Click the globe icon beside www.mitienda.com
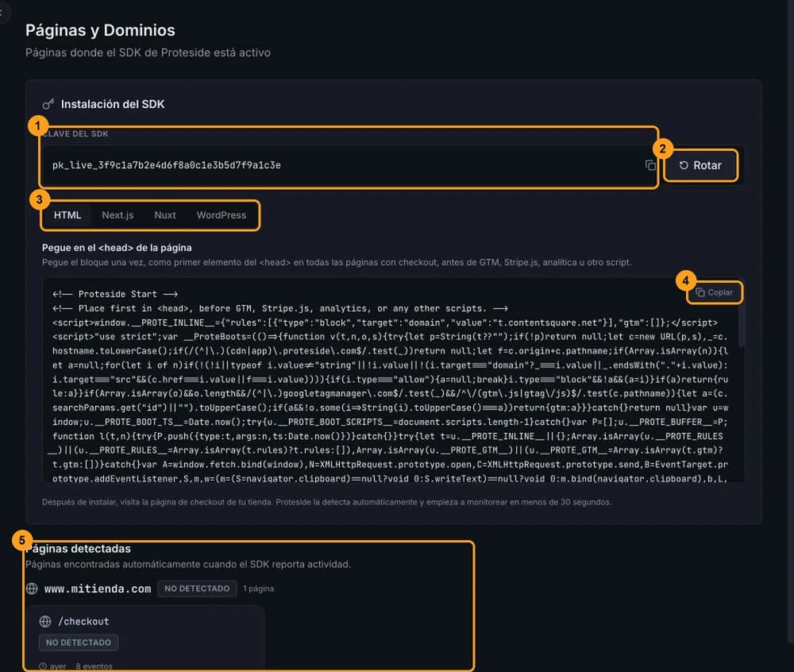 coord(32,589)
